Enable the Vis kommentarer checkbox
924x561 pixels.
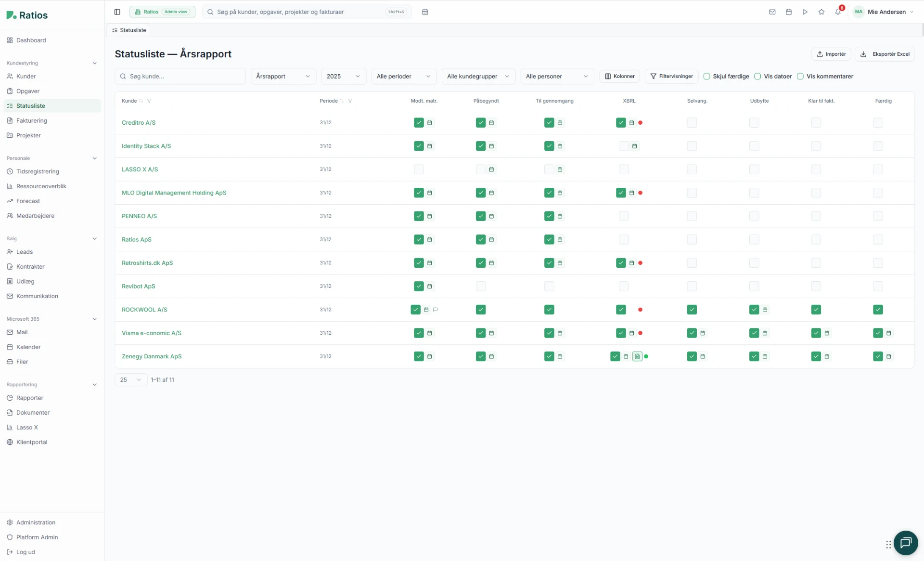[800, 77]
